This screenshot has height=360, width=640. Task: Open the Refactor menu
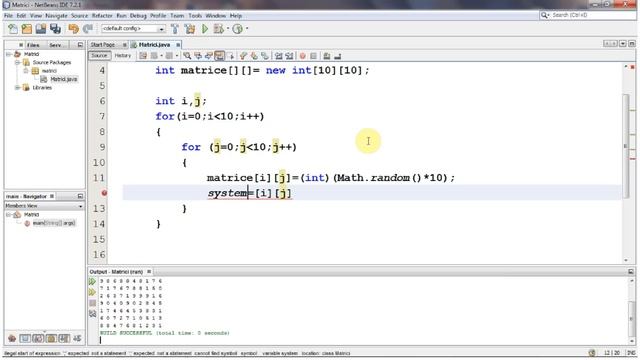pos(102,16)
